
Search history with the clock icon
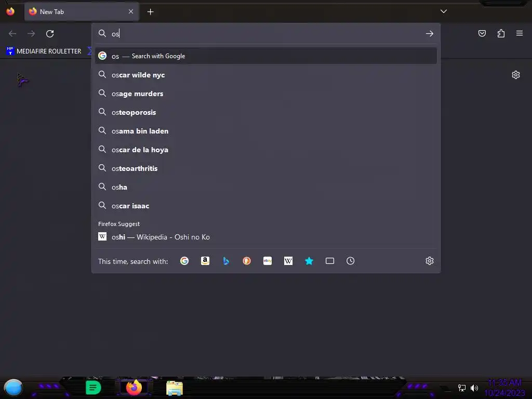pyautogui.click(x=351, y=261)
